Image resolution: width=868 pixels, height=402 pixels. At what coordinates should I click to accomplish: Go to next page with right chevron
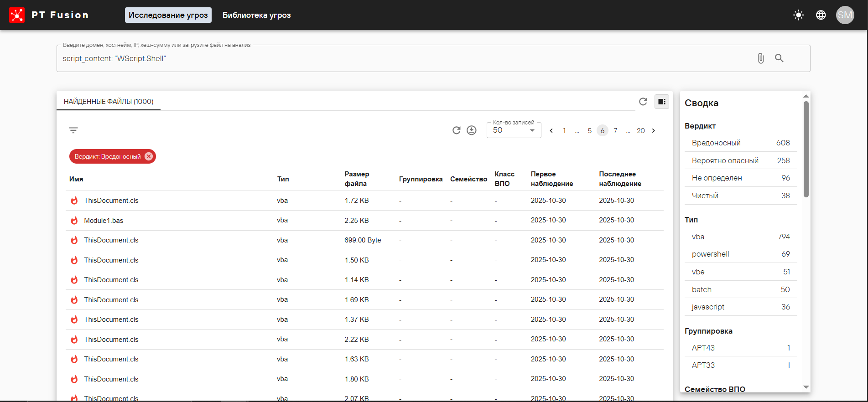click(654, 131)
